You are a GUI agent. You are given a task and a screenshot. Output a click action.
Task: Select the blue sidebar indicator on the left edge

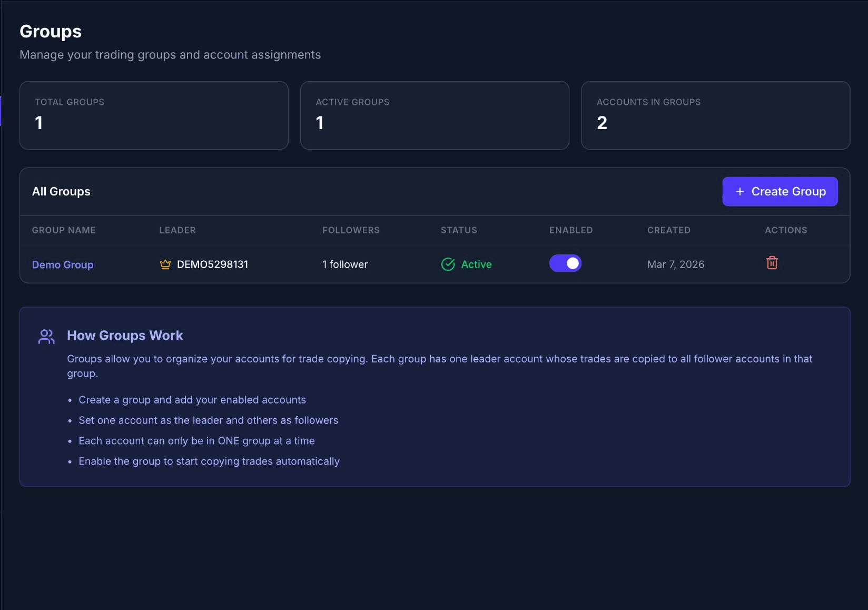point(1,111)
